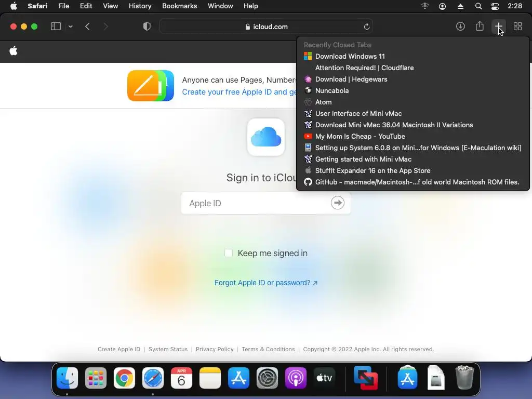This screenshot has height=399, width=532.
Task: Click the forward navigation arrow
Action: pyautogui.click(x=105, y=26)
